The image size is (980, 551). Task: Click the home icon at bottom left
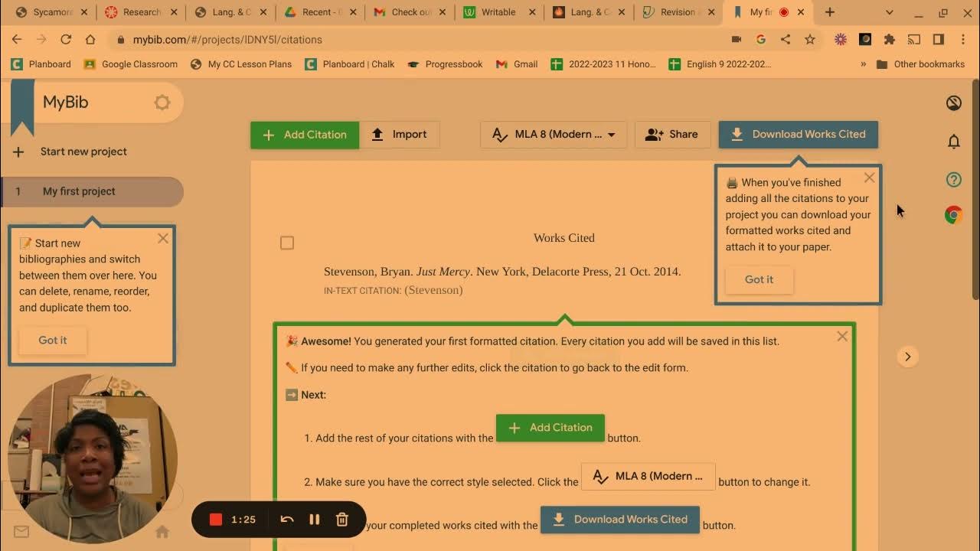click(x=162, y=531)
